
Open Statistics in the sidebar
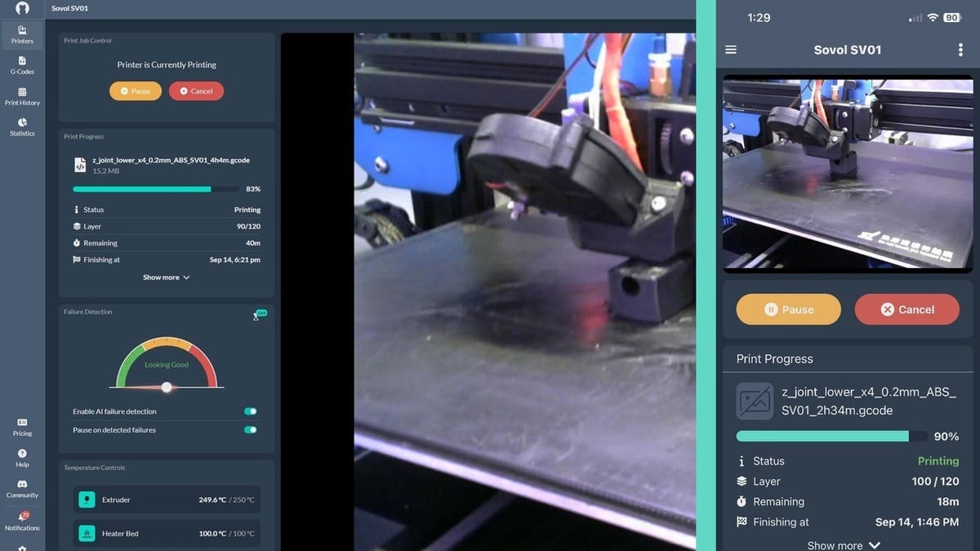click(22, 127)
